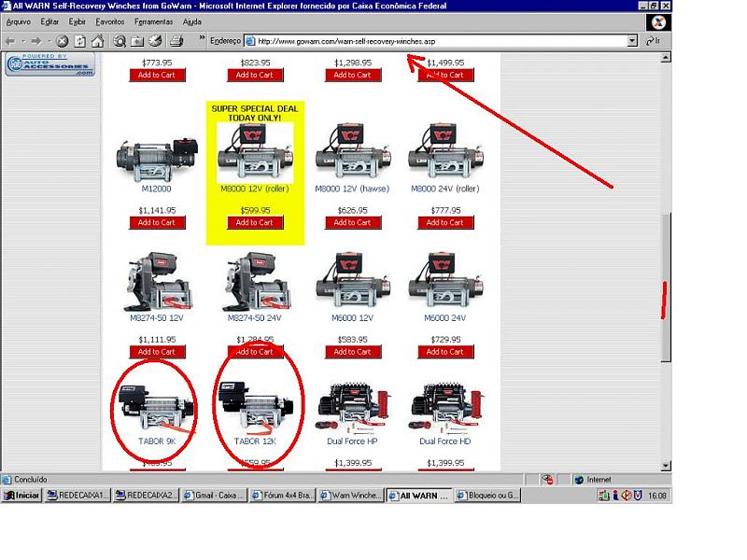Click the Forward arrow in the toolbar

[36, 41]
